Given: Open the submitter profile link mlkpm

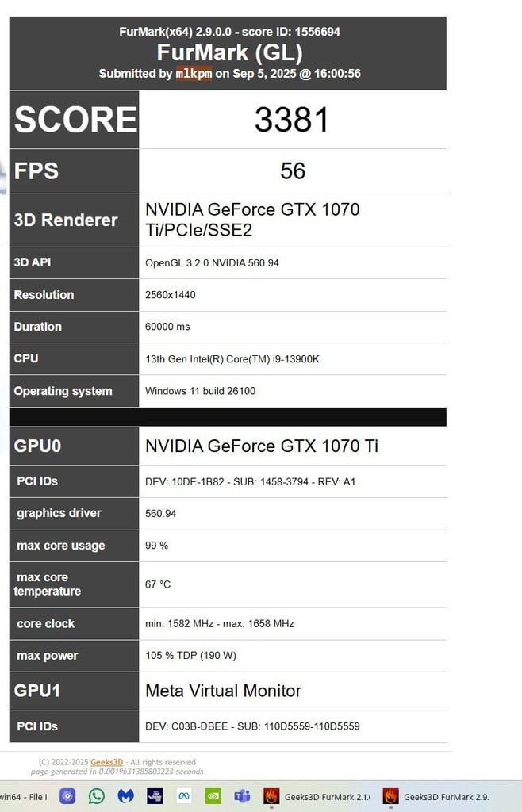Looking at the screenshot, I should (194, 73).
